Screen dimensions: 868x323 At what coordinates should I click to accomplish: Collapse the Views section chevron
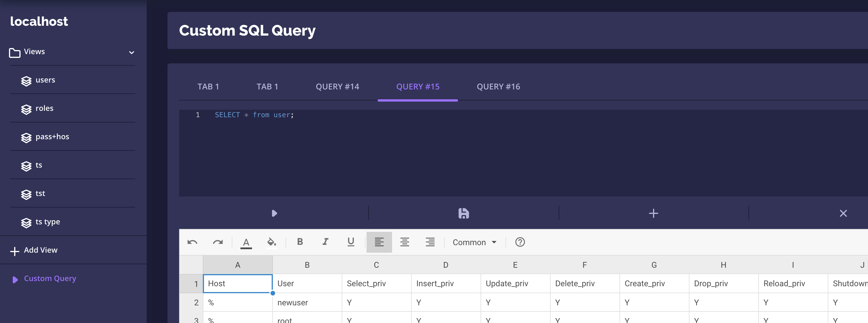point(131,53)
